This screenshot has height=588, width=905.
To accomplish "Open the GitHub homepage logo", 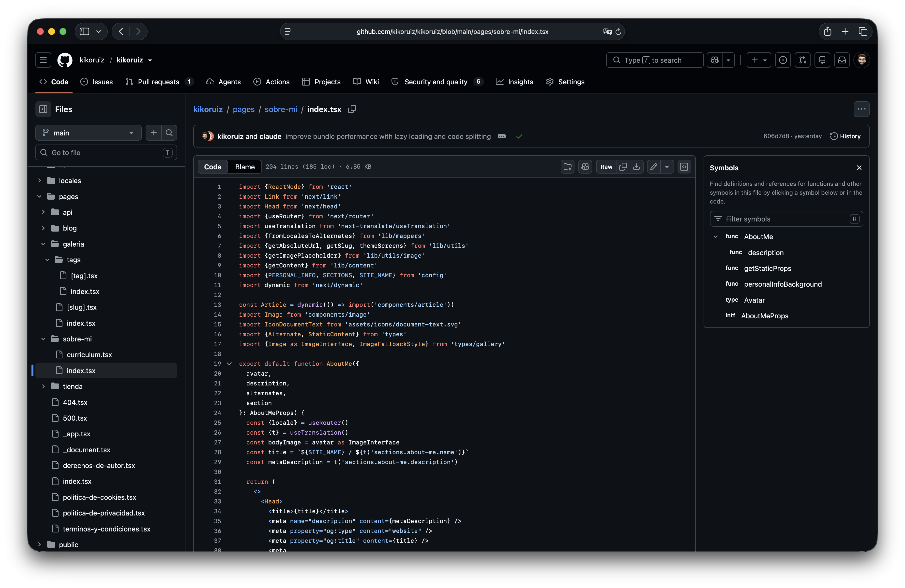I will (65, 60).
